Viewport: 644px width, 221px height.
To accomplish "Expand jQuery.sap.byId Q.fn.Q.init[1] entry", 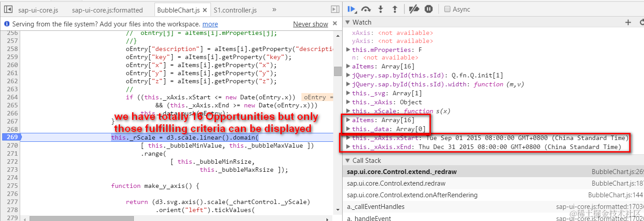I will click(x=349, y=75).
